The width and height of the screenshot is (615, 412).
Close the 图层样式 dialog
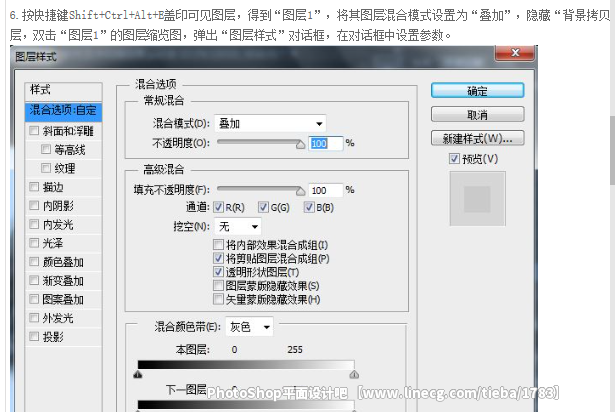coord(515,53)
